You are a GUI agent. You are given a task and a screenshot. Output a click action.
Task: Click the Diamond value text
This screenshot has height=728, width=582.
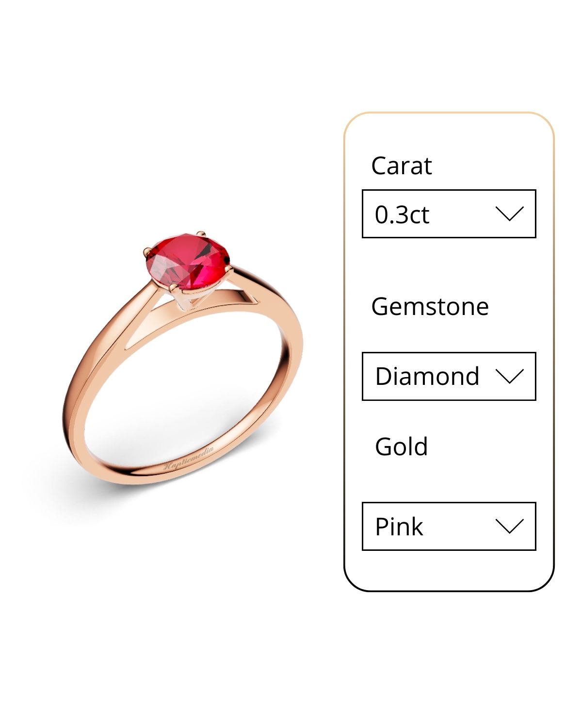(427, 377)
